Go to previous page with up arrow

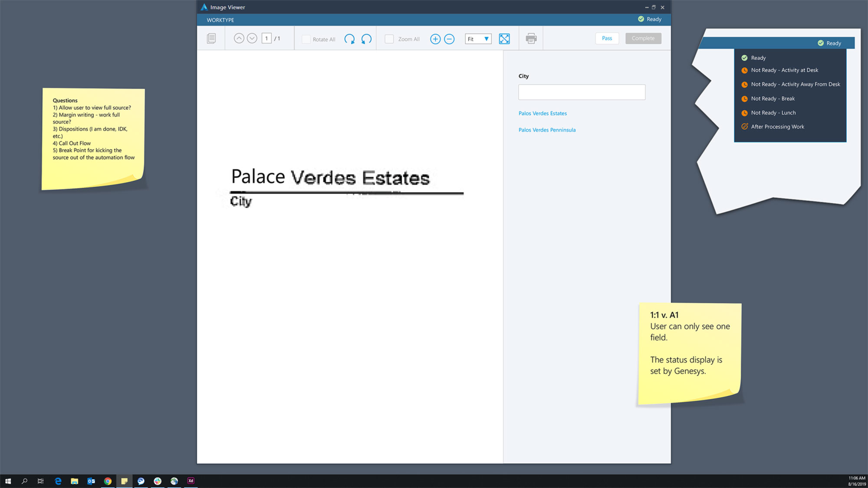(239, 39)
